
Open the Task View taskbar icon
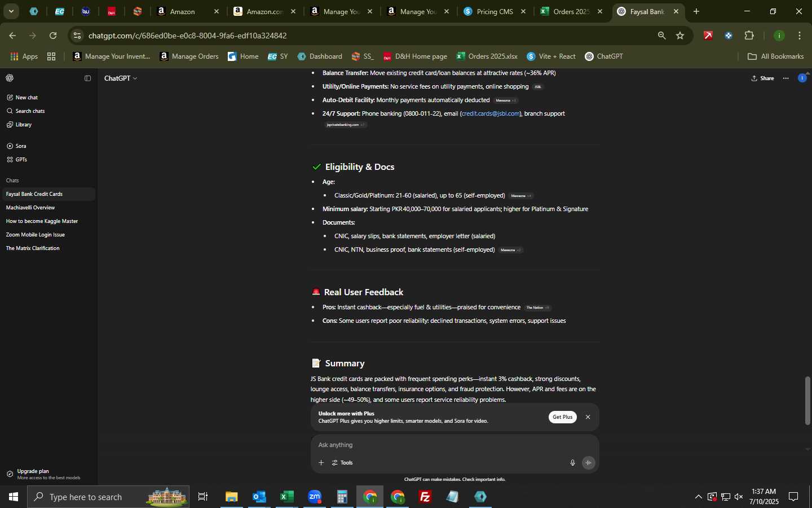point(203,497)
